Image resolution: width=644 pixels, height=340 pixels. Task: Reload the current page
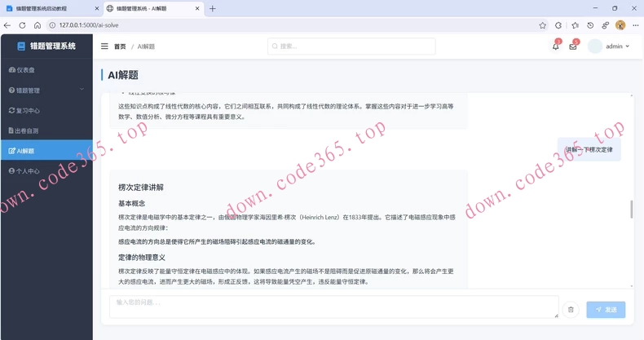pos(22,25)
